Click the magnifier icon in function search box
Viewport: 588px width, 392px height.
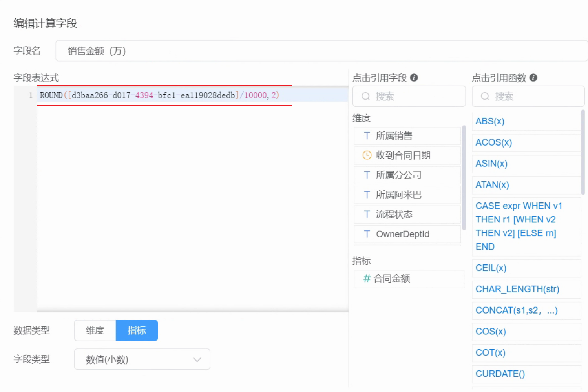(485, 97)
